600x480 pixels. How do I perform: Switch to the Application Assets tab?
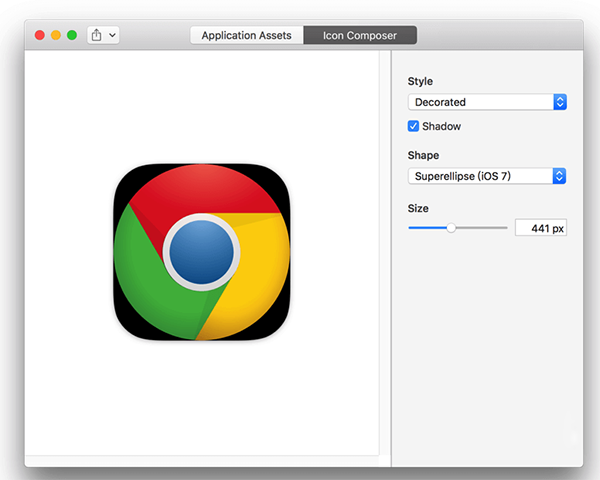(246, 35)
